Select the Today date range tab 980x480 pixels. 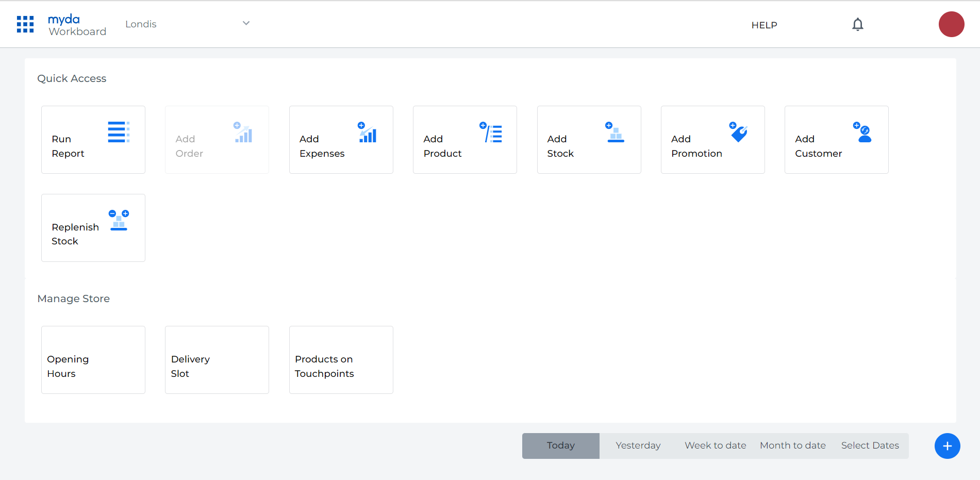[560, 445]
